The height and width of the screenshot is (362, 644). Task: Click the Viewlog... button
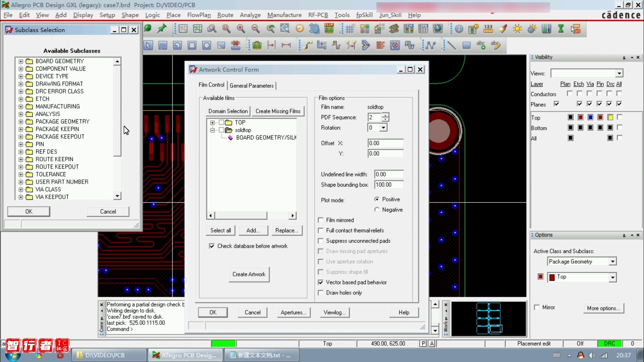(334, 312)
